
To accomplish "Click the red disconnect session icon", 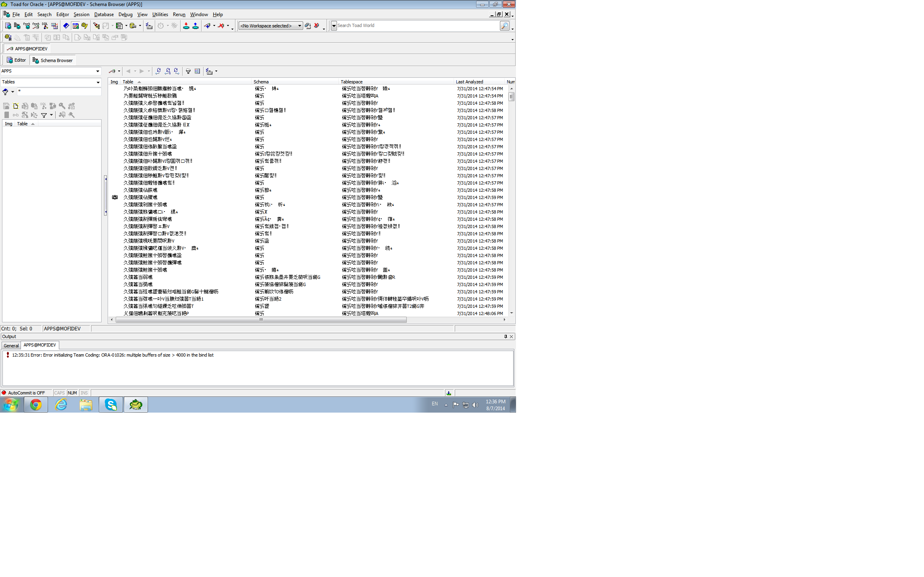I will [221, 26].
